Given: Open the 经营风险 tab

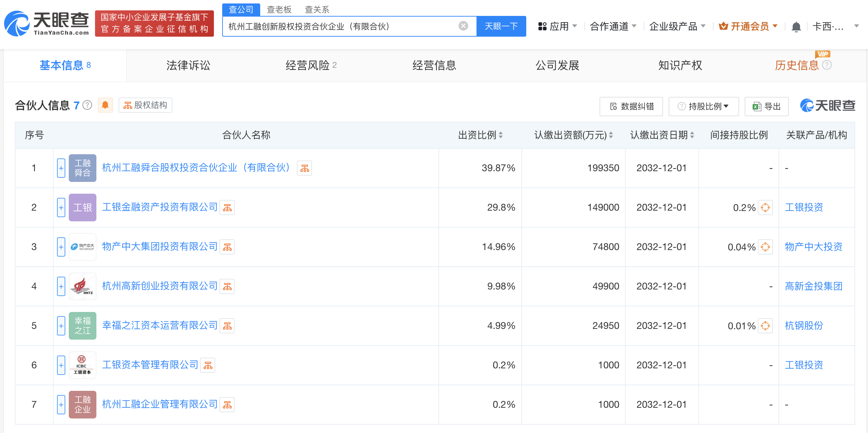Looking at the screenshot, I should click(x=311, y=65).
